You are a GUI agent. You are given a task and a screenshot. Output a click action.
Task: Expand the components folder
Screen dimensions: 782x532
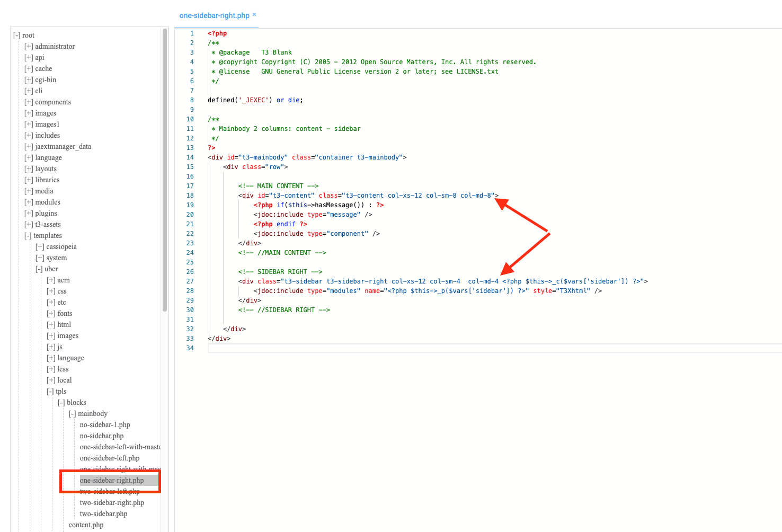29,102
